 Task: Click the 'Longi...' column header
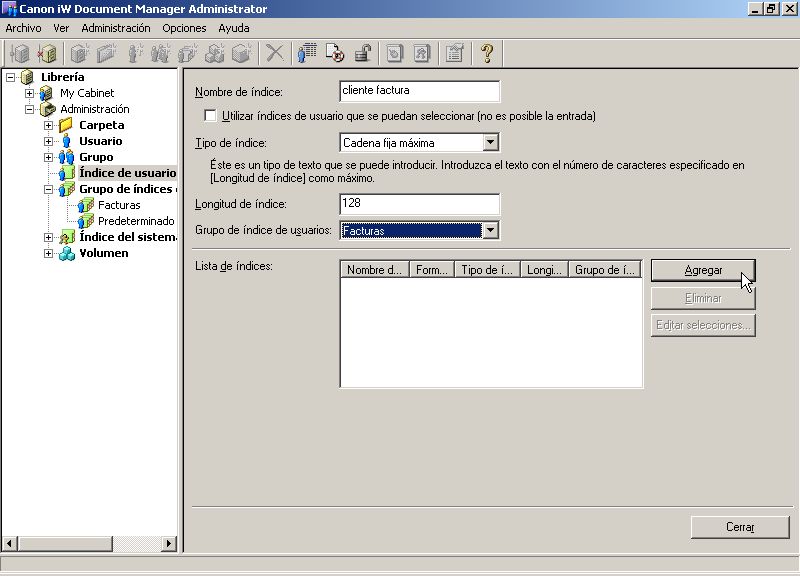tap(544, 270)
